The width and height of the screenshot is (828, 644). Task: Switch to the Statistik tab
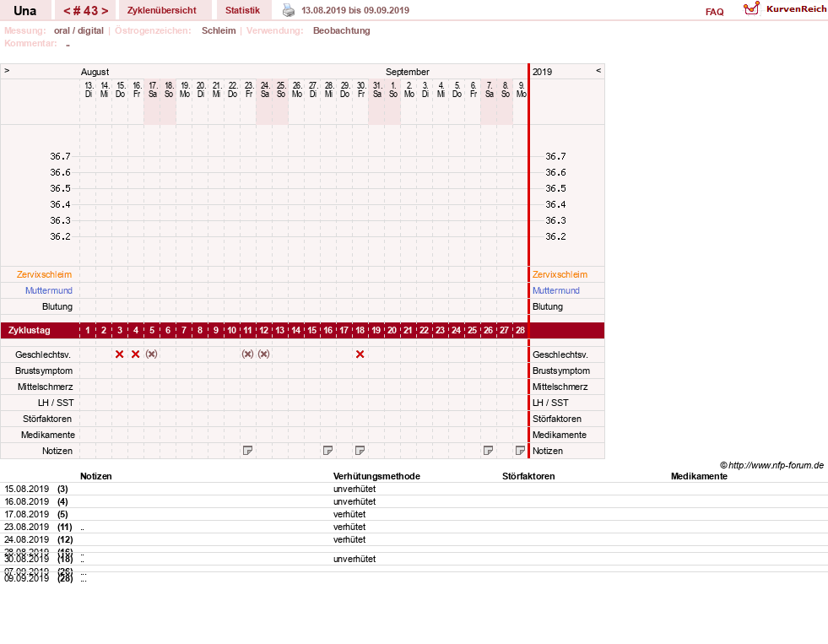tap(242, 10)
